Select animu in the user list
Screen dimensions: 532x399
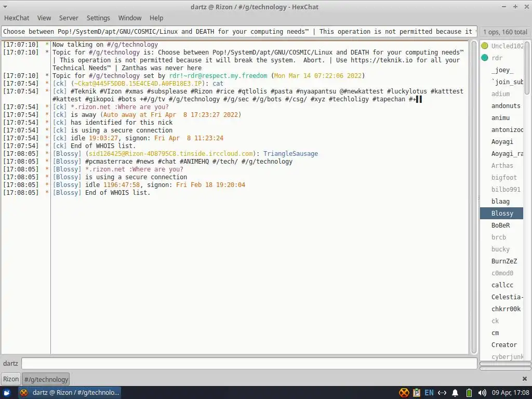point(502,118)
